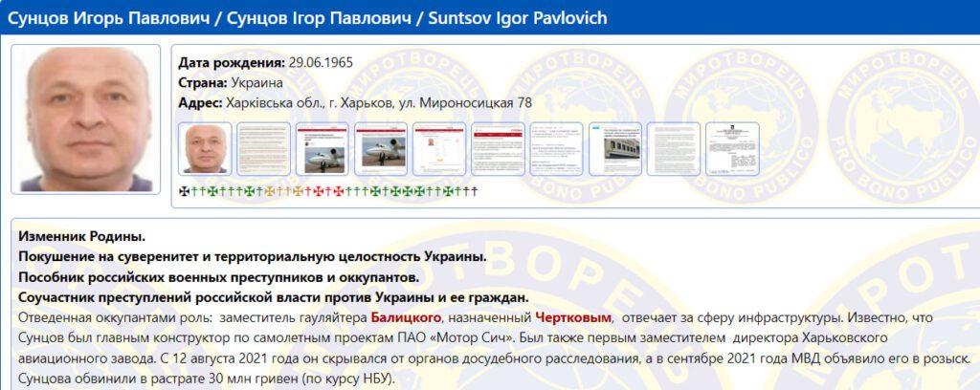980x390 pixels.
Task: Click the birth date '29.06.1965'
Action: coord(321,62)
